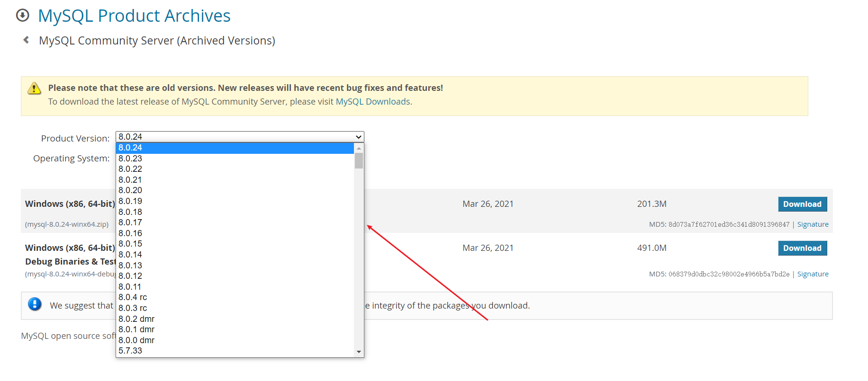Click the MySQL Product Archives heading
This screenshot has height=381, width=868.
(134, 16)
